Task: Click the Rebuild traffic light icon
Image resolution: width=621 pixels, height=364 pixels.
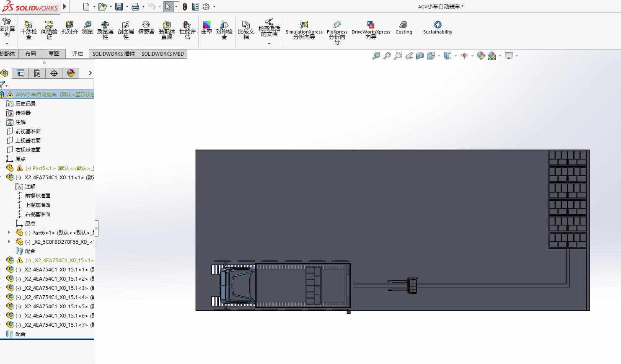Action: tap(185, 7)
